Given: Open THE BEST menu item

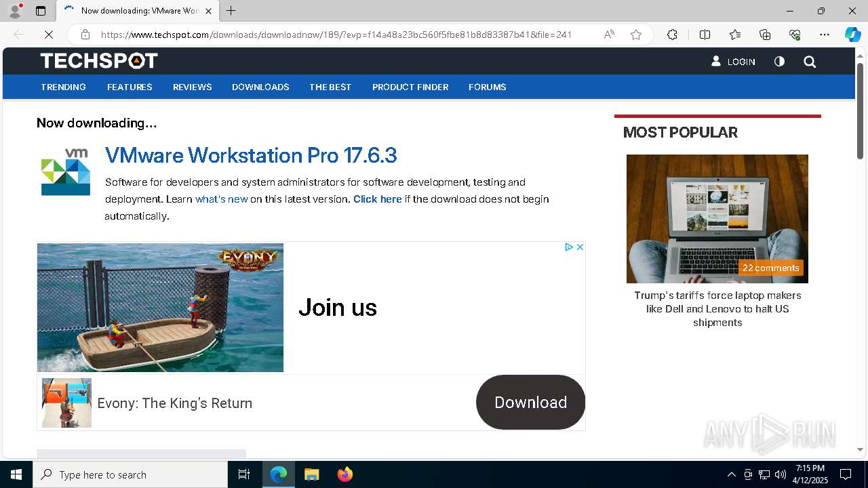Looking at the screenshot, I should click(330, 87).
